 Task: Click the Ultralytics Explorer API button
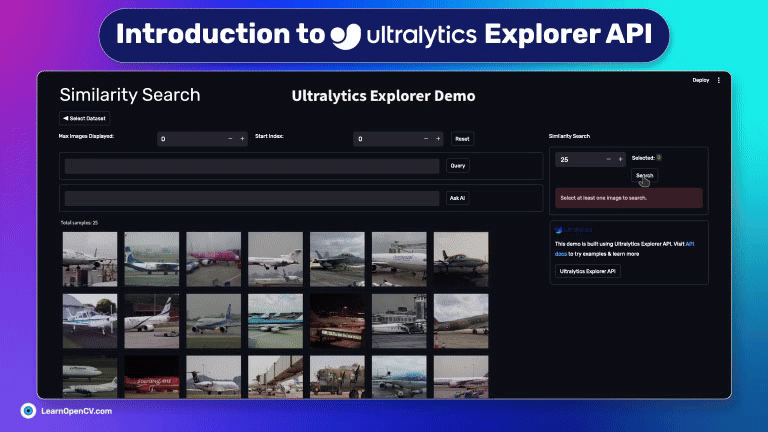587,271
